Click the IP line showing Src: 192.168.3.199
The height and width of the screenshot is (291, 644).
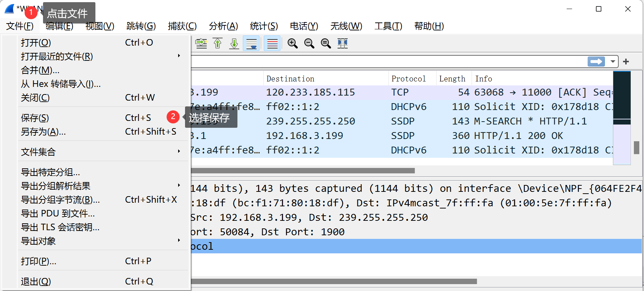pos(417,218)
